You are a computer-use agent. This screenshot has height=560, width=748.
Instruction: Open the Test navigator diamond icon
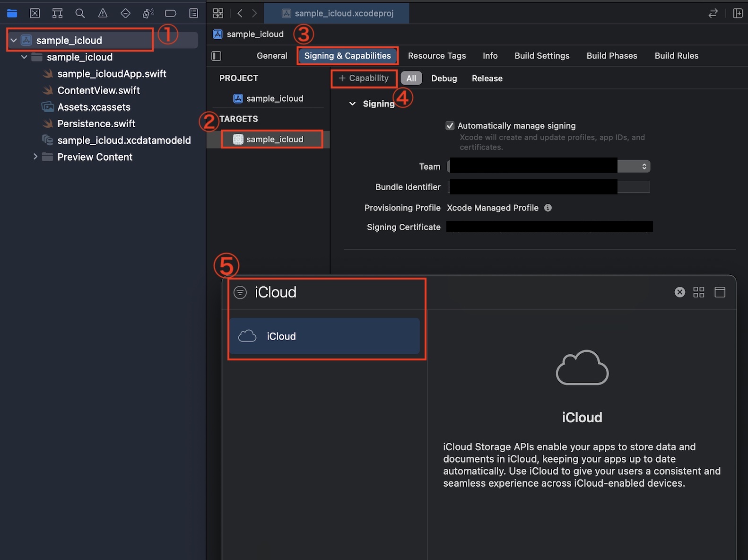(125, 13)
